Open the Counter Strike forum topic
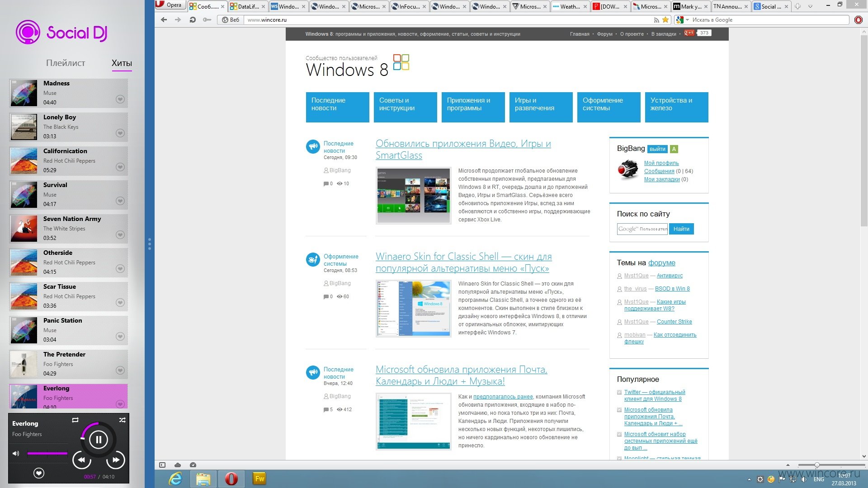The image size is (868, 488). (x=674, y=322)
